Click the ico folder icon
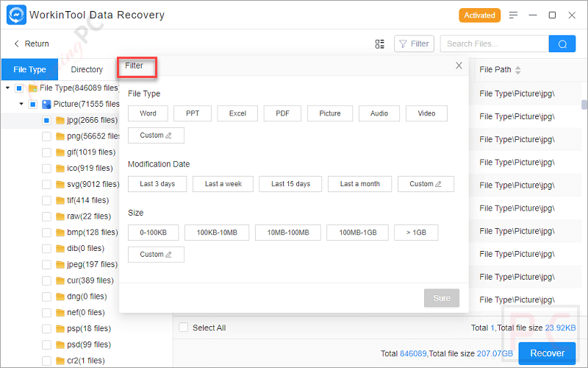 tap(60, 169)
